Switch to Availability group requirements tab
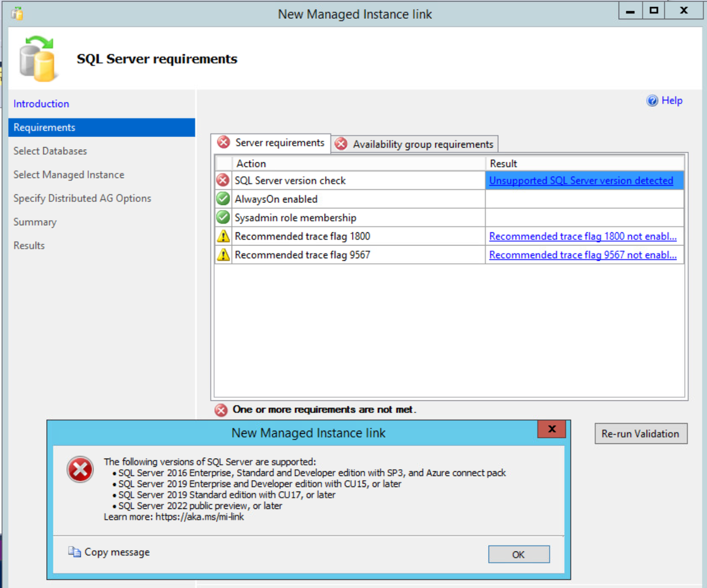 [x=415, y=144]
